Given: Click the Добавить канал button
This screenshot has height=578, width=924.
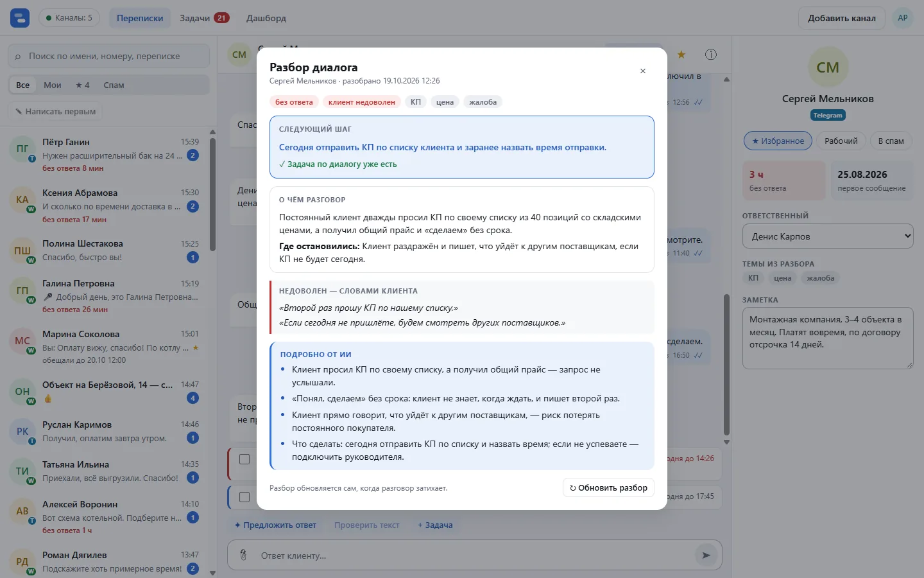Looking at the screenshot, I should tap(842, 18).
